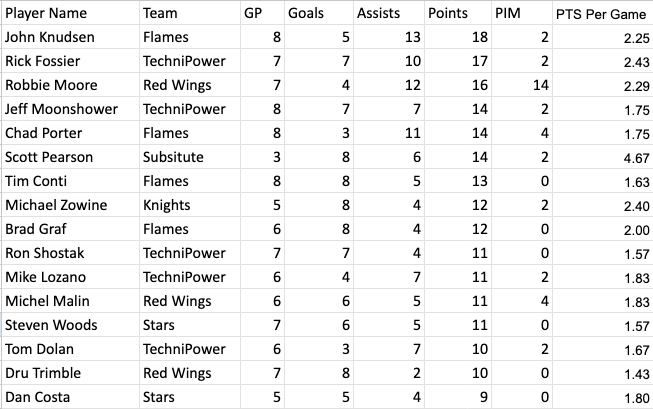Click the Goals column header
653x409 pixels.
coord(319,13)
